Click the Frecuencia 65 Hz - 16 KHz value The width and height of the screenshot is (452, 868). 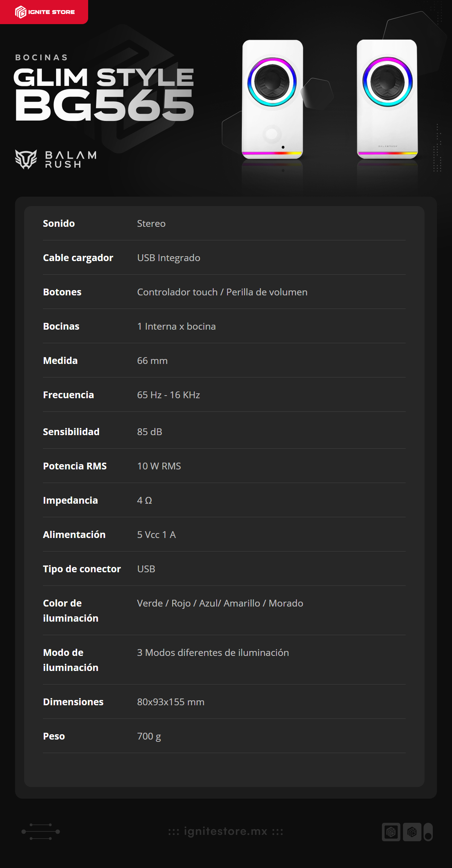pos(168,395)
